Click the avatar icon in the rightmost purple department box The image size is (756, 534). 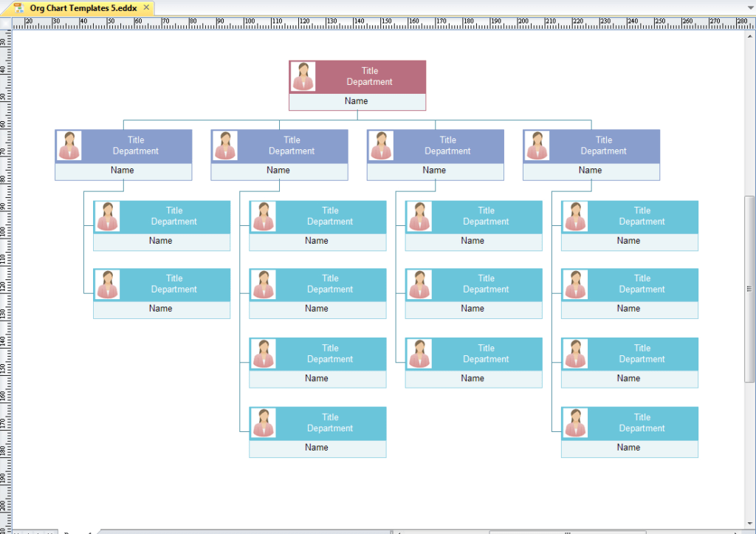[537, 146]
